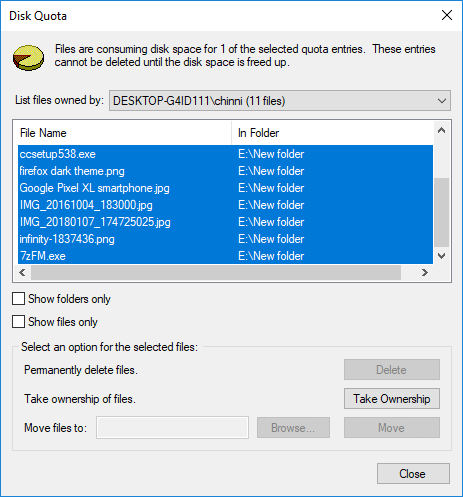Click the disk quota pie chart icon
463x497 pixels.
pyautogui.click(x=28, y=58)
